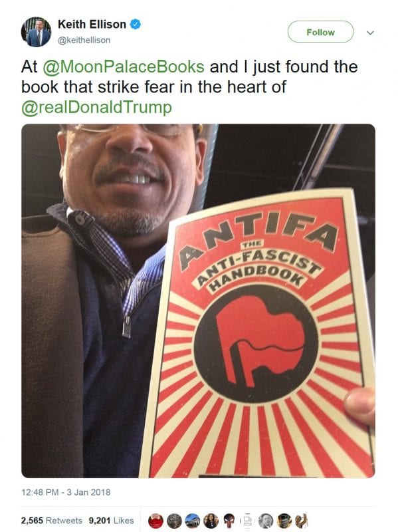Viewport: 398px width, 532px height.
Task: Open the tweet options chevron menu
Action: (370, 33)
